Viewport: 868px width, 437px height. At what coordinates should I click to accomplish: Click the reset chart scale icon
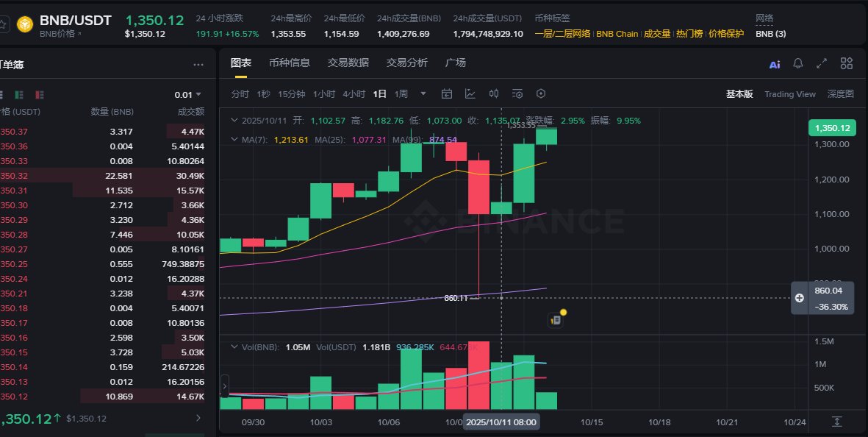pos(836,422)
